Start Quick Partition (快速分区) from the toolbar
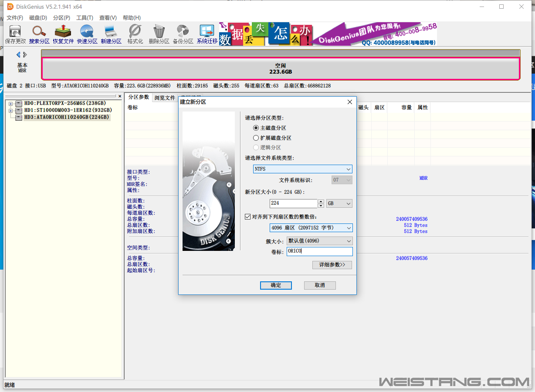Viewport: 535px width, 392px height. point(87,34)
